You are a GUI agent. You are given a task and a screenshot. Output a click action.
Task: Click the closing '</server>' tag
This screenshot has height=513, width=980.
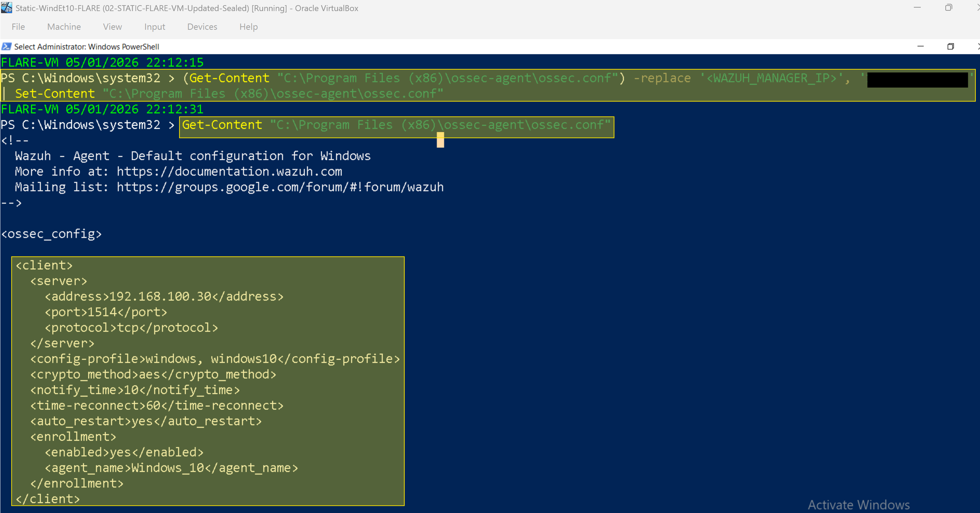pos(62,343)
